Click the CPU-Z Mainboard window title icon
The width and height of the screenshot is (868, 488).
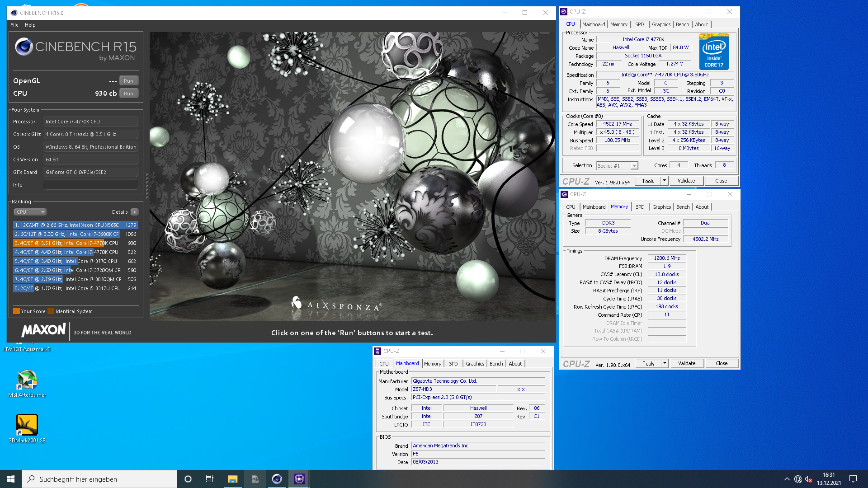(x=377, y=351)
